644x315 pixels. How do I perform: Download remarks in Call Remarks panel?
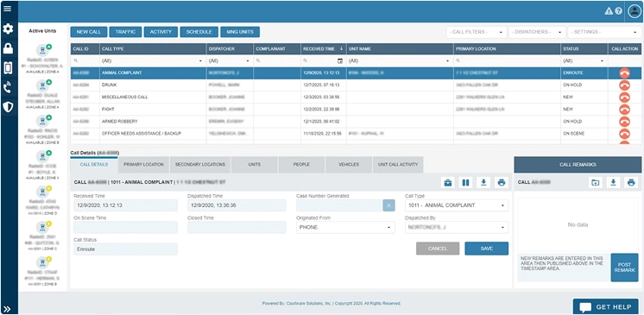point(613,183)
